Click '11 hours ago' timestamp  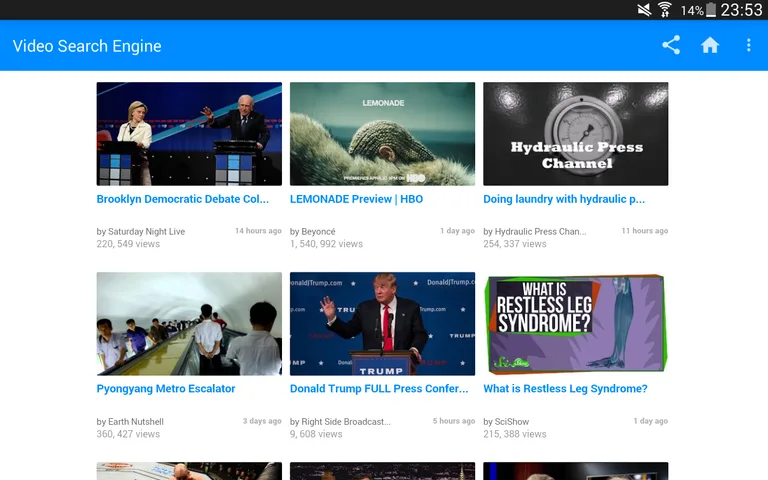click(x=645, y=231)
